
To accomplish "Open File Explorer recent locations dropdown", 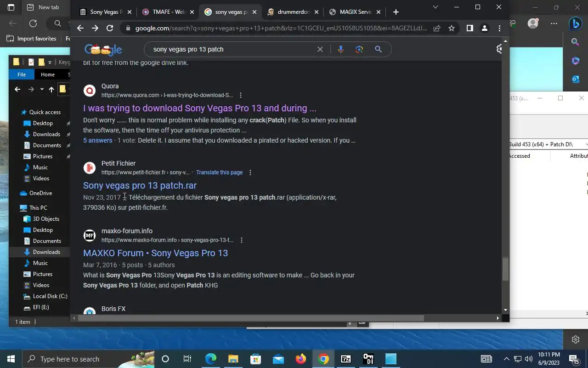I will pyautogui.click(x=42, y=89).
